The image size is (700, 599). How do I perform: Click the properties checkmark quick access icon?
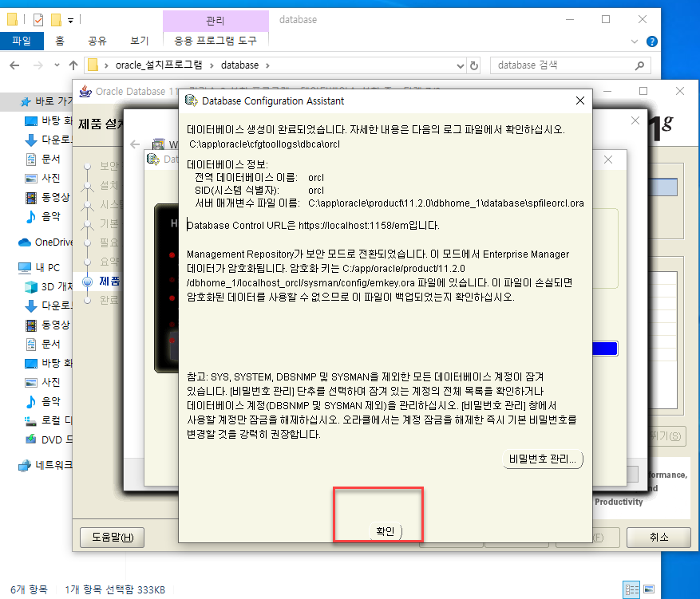click(x=38, y=20)
